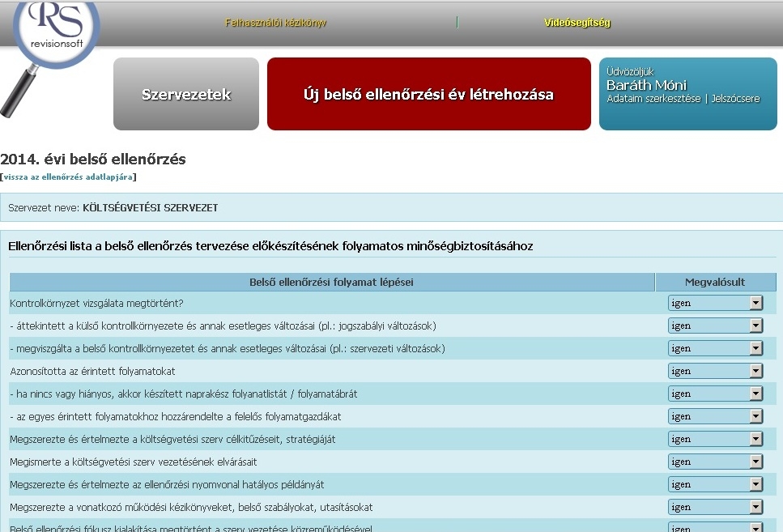Screen dimensions: 783x532
Task: Open dropdown for működési kézikönyveket row
Action: pos(715,507)
